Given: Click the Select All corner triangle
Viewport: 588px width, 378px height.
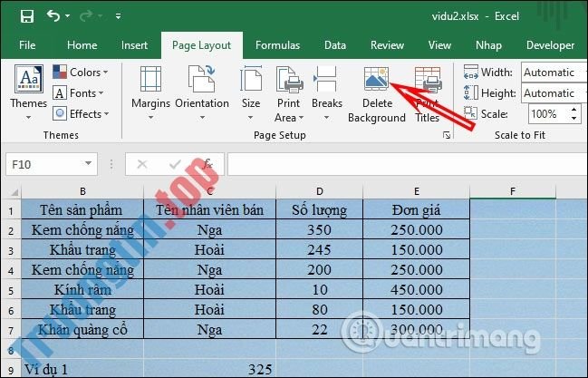Looking at the screenshot, I should pyautogui.click(x=14, y=192).
